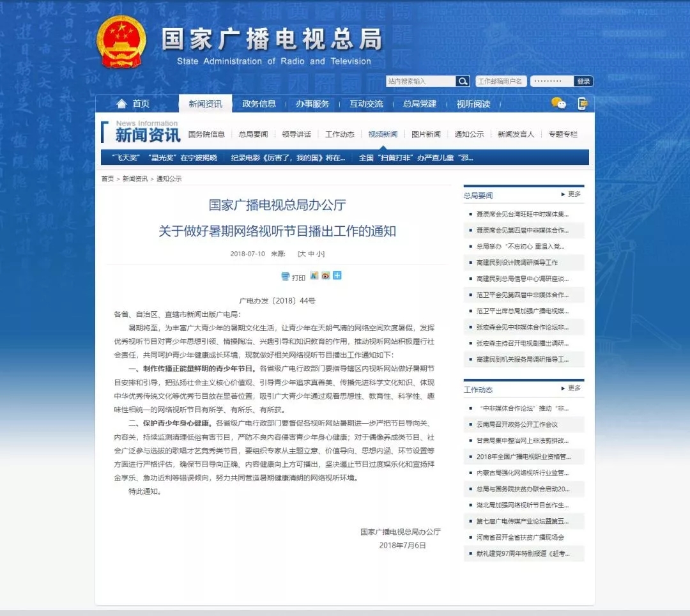Screen dimensions: 690x616
Task: Open article 高建民到机关服务局调研指导工...
Action: (x=523, y=360)
